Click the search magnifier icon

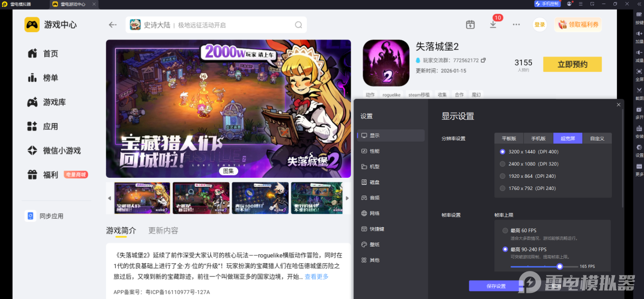click(298, 25)
